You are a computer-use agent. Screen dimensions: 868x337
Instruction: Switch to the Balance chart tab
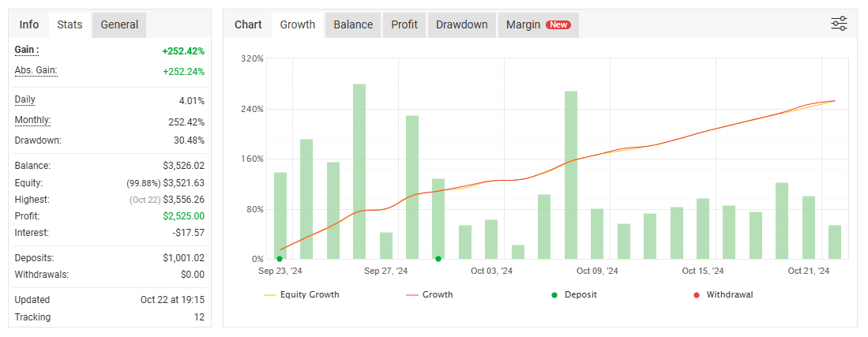(x=353, y=25)
